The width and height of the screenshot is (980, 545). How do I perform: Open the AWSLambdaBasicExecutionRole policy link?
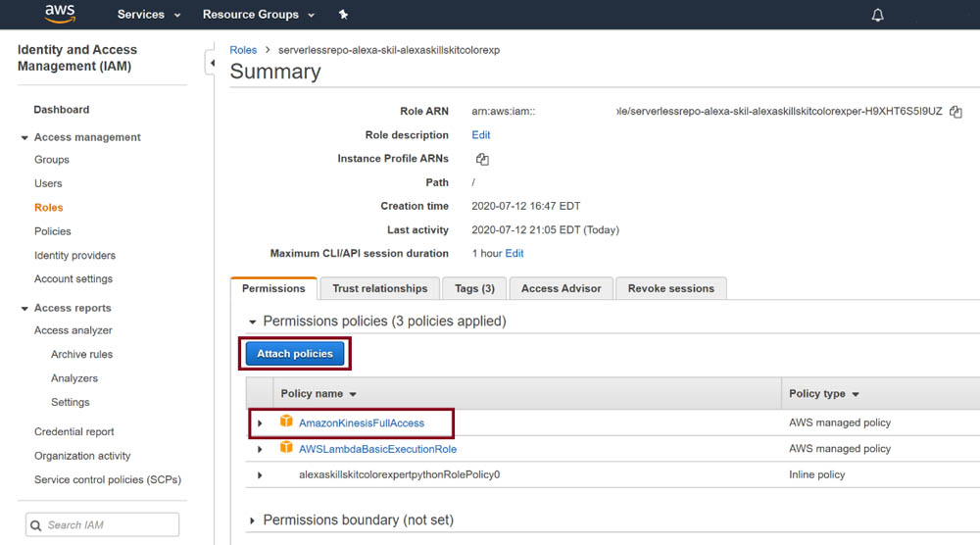[x=377, y=449]
